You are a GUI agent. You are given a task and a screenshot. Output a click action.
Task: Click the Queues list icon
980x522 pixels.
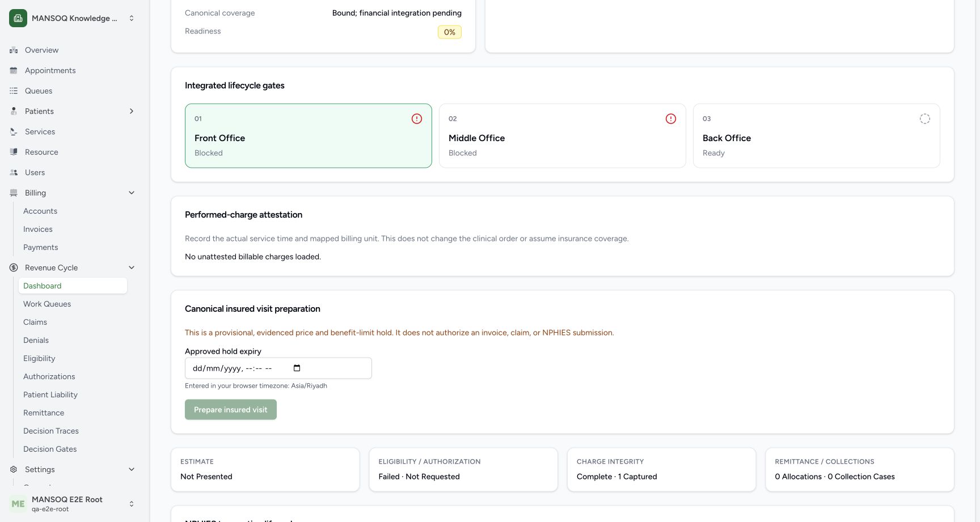pyautogui.click(x=14, y=91)
